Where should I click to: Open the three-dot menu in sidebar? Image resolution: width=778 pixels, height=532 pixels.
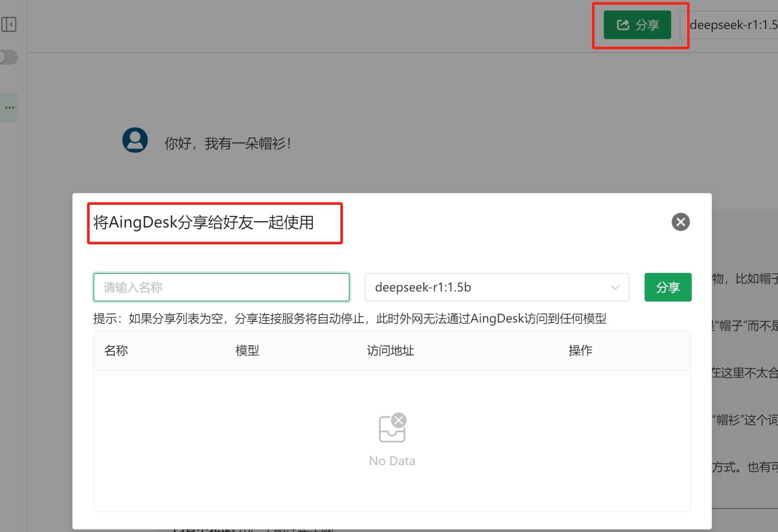(9, 108)
